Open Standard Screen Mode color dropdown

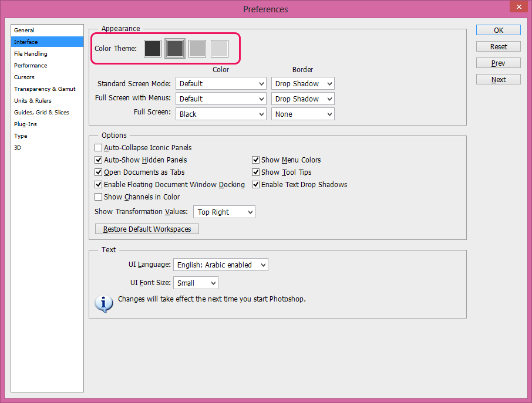[221, 83]
